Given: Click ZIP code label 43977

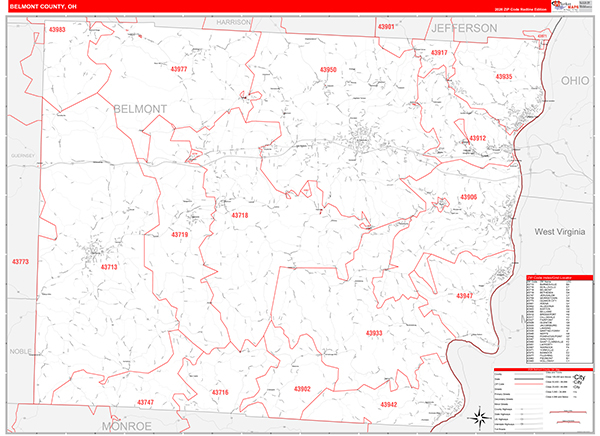Looking at the screenshot, I should tap(179, 69).
